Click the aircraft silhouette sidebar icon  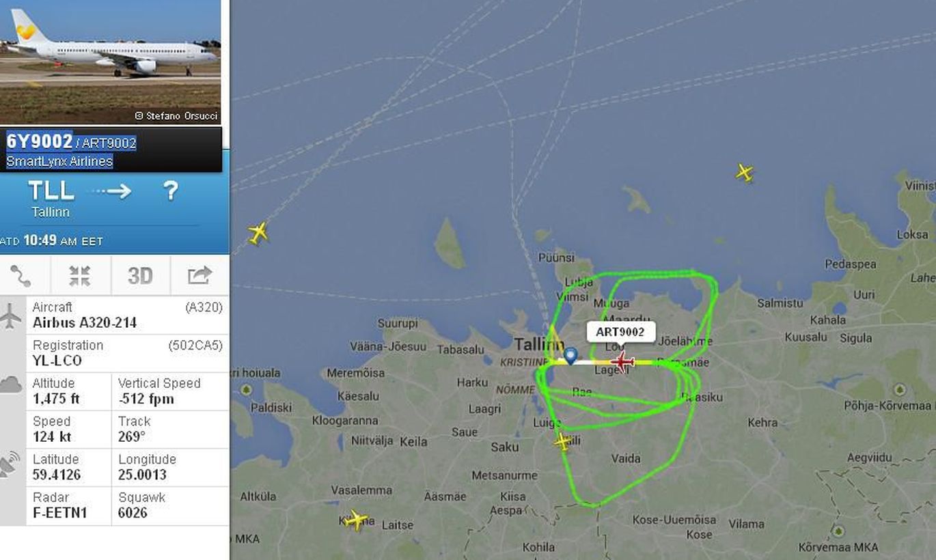coord(11,316)
